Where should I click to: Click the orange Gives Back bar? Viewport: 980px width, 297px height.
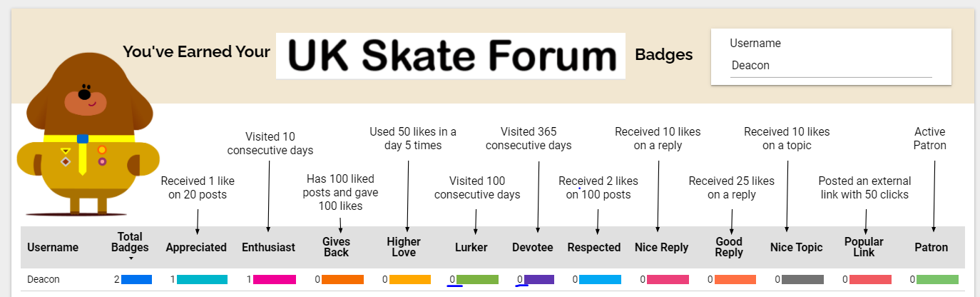pyautogui.click(x=343, y=280)
